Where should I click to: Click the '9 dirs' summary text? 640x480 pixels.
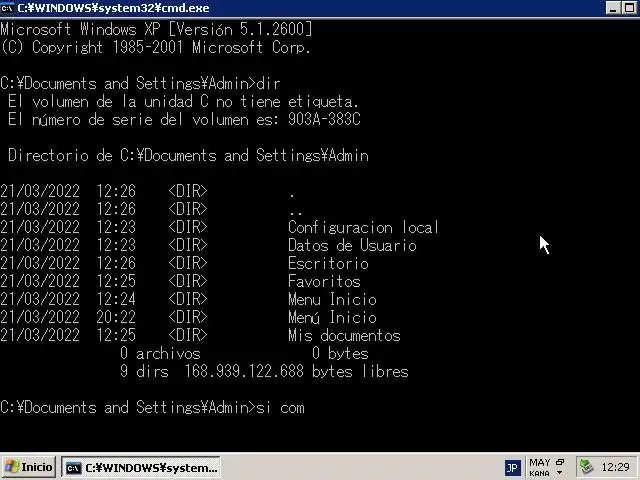tap(144, 371)
